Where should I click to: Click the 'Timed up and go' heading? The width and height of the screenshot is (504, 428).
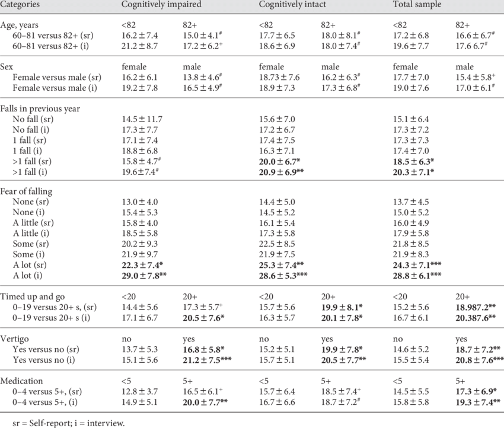32,297
